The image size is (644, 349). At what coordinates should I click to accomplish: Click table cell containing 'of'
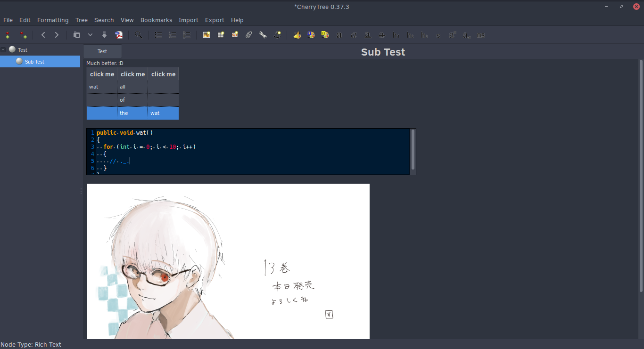[x=132, y=100]
